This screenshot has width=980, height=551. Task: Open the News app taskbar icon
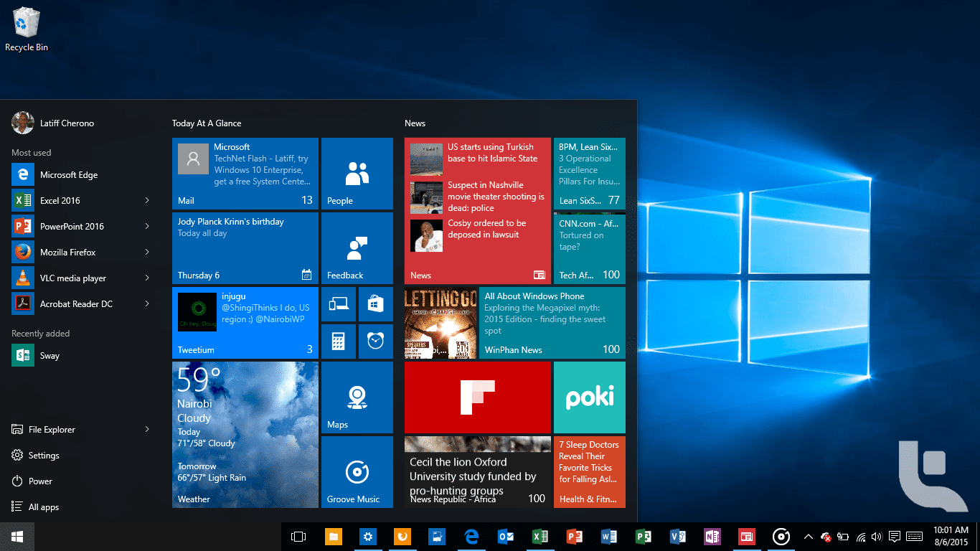pyautogui.click(x=747, y=537)
